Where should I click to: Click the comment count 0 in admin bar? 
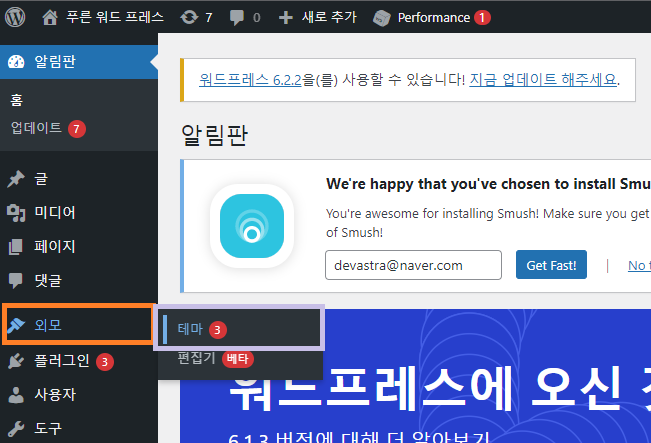tap(257, 18)
